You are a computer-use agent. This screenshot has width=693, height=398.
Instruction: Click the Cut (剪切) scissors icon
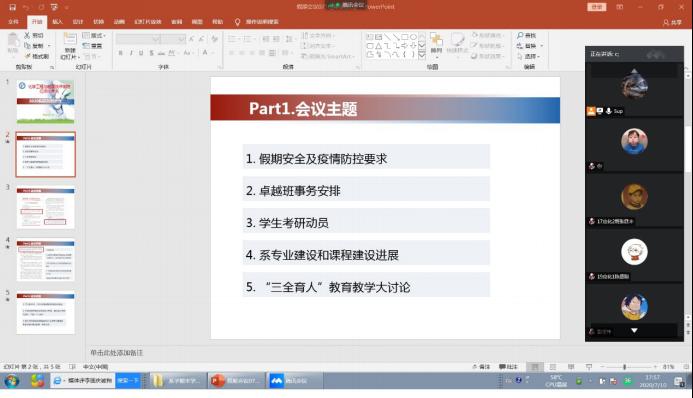tap(27, 35)
